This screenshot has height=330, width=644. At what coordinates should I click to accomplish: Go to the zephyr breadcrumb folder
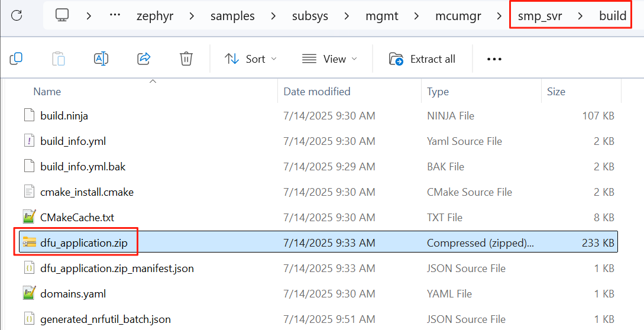[156, 15]
